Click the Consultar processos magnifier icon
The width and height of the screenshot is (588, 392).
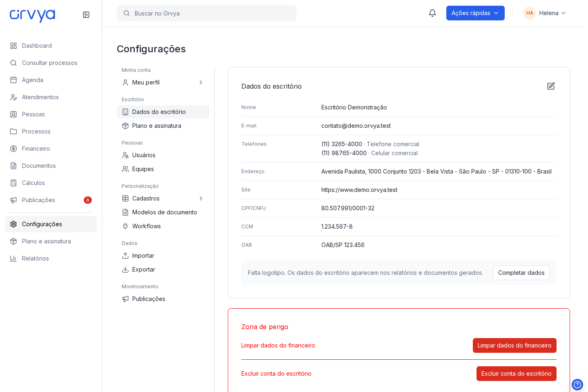[x=13, y=63]
